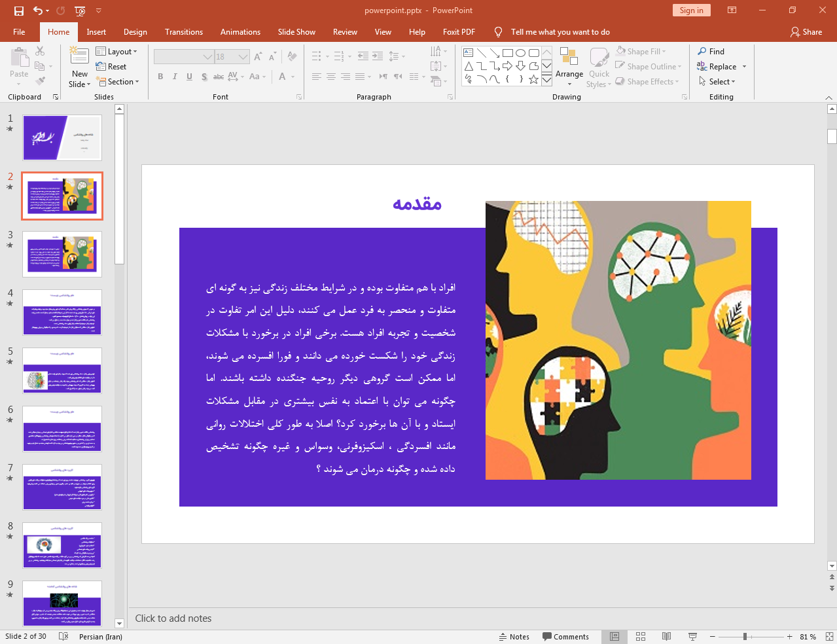The height and width of the screenshot is (644, 837).
Task: Click the spell check status icon
Action: tap(63, 636)
